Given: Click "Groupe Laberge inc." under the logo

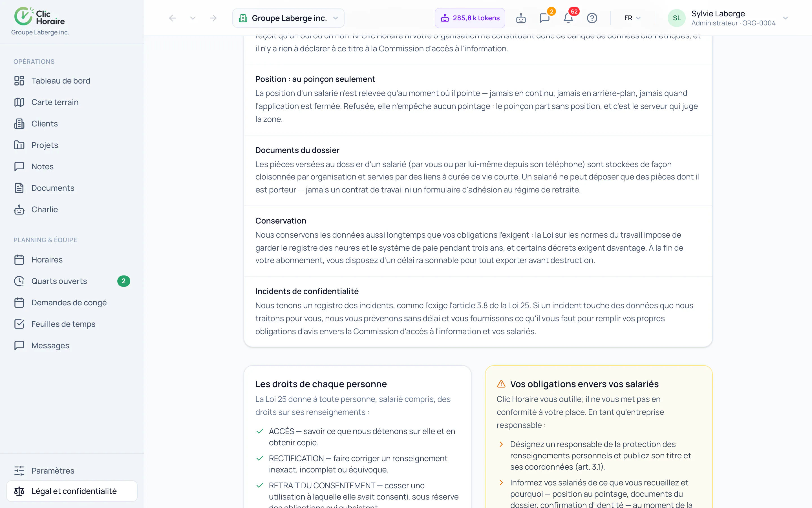Looking at the screenshot, I should click(x=40, y=32).
